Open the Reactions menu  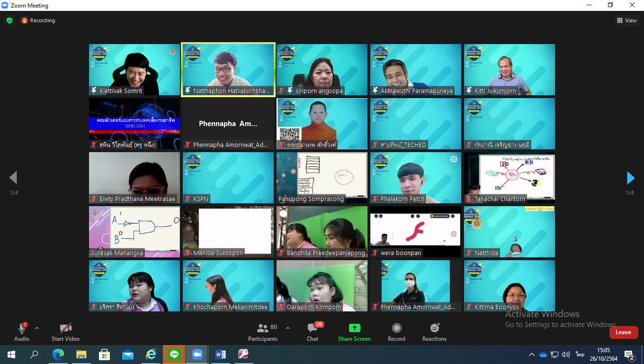pos(434,332)
